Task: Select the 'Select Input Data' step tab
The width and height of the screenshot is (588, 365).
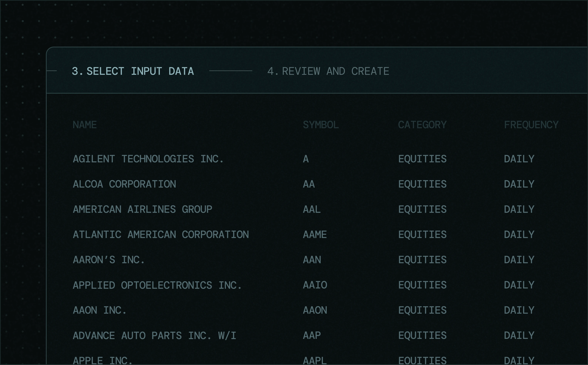Action: [133, 71]
